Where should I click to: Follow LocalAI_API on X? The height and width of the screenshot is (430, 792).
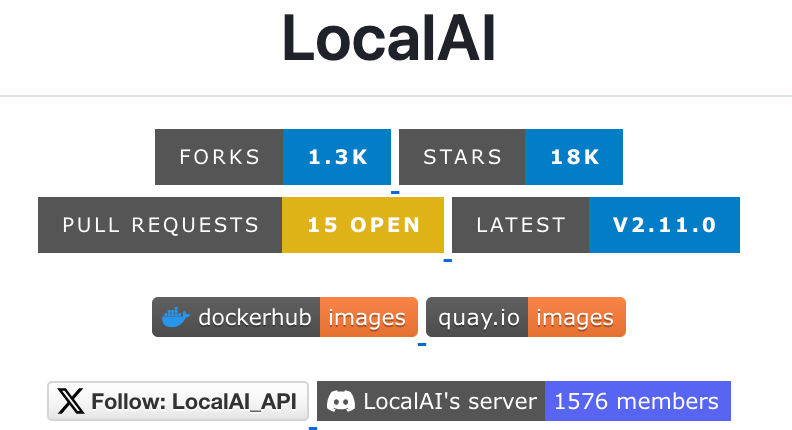pos(178,401)
